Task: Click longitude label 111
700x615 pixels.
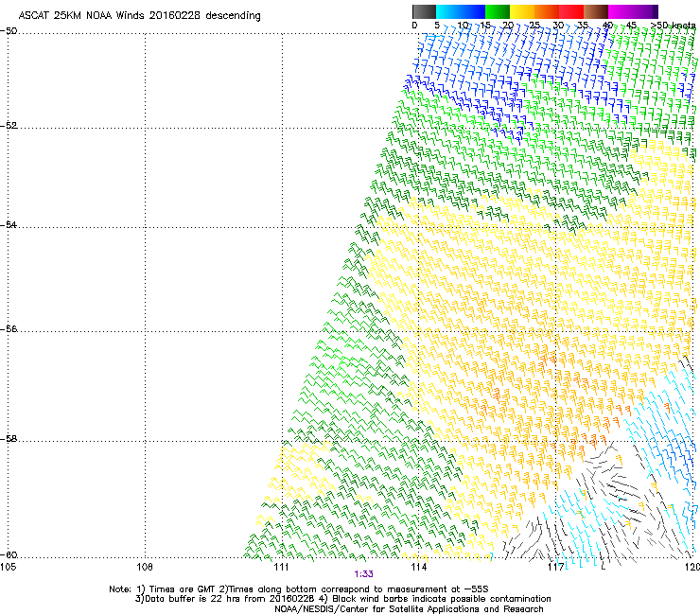Action: (281, 567)
